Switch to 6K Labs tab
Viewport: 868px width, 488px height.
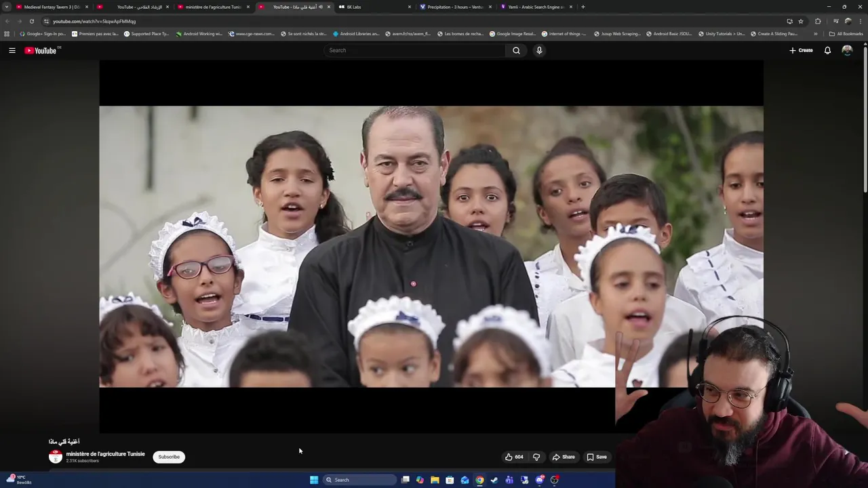pyautogui.click(x=374, y=7)
